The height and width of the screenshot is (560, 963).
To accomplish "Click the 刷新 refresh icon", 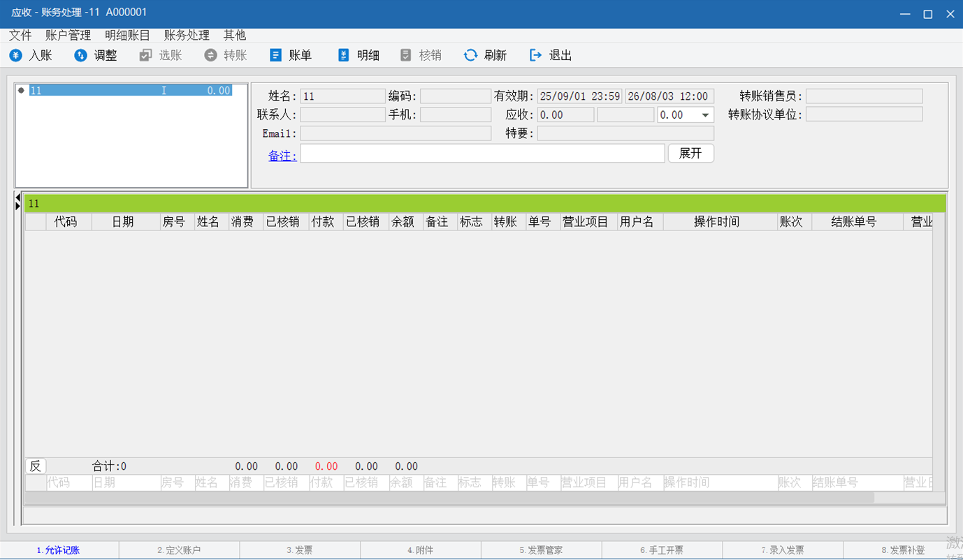I will [x=470, y=55].
